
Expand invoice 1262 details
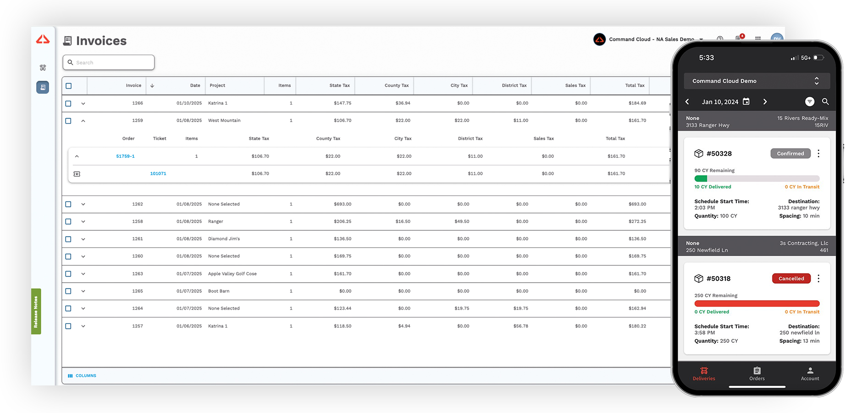(83, 204)
